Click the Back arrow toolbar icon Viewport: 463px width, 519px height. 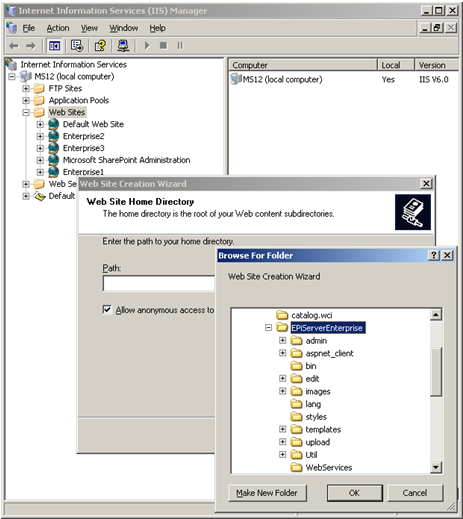pyautogui.click(x=14, y=46)
